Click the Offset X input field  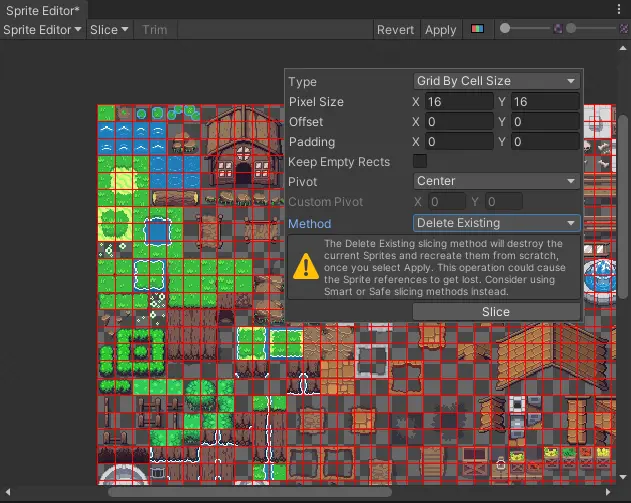(x=459, y=122)
